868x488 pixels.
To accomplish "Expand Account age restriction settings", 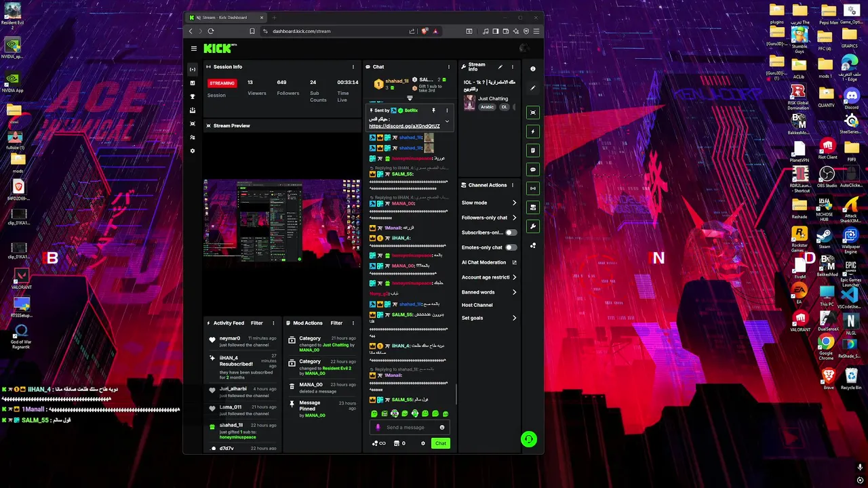I will 489,277.
